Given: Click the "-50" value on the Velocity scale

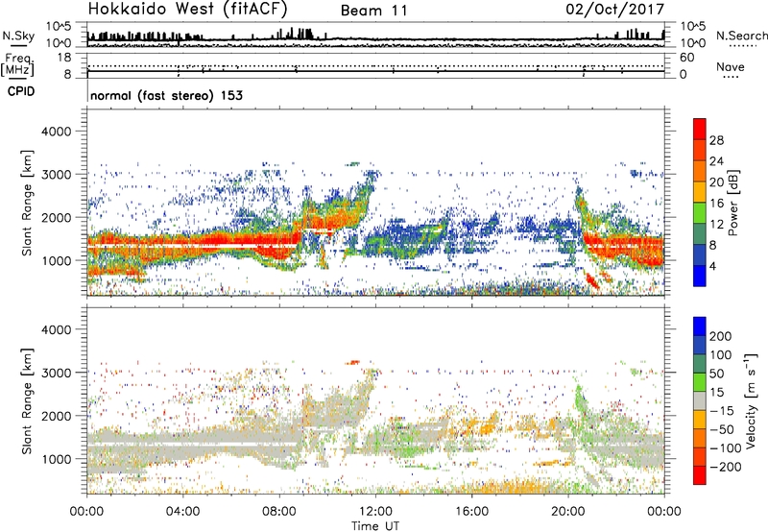Looking at the screenshot, I should click(722, 430).
